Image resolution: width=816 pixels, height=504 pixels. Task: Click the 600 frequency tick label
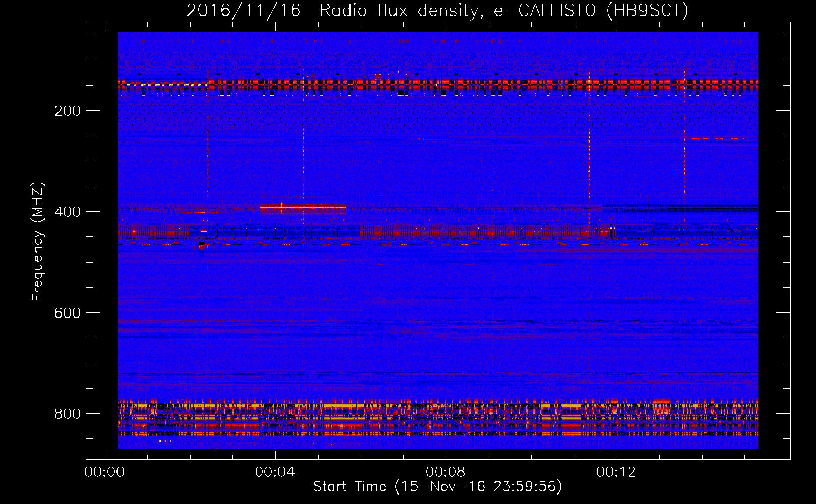68,313
